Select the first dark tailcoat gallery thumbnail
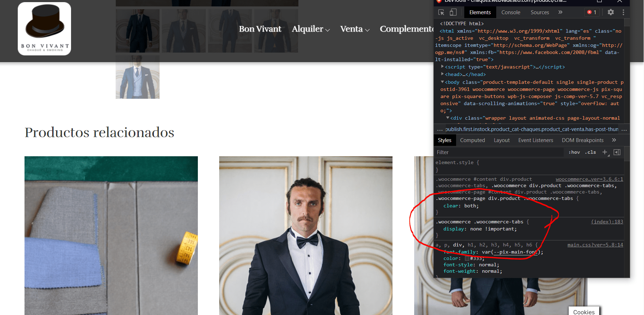The width and height of the screenshot is (644, 315). [137, 31]
